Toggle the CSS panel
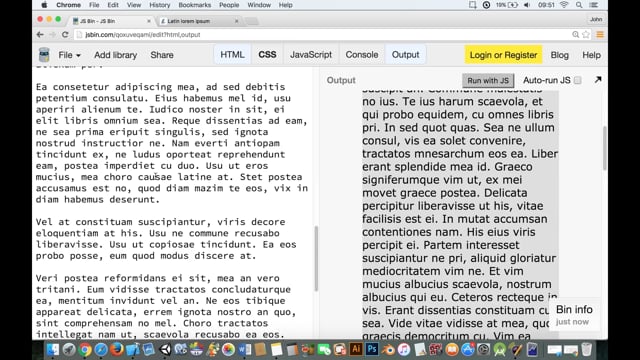This screenshot has height=360, width=640. coord(267,55)
